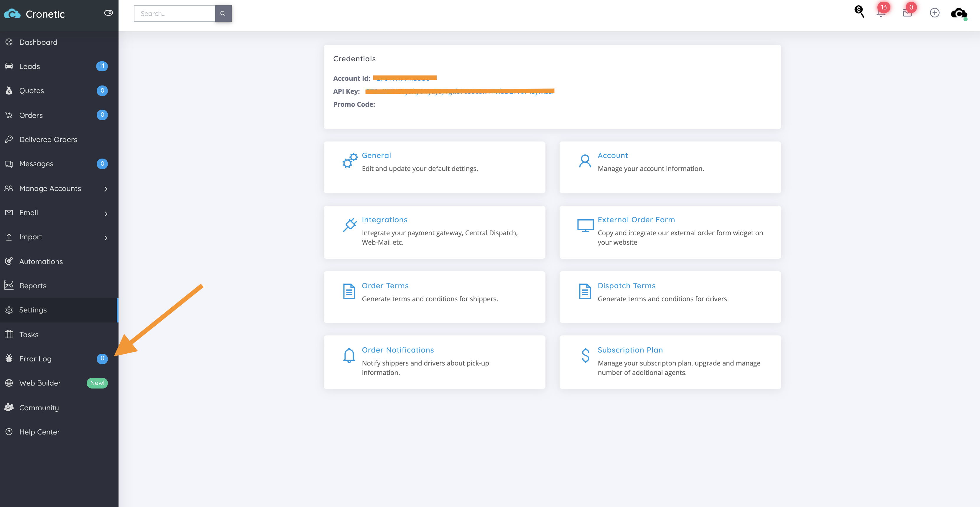Click the Tasks calendar icon
This screenshot has height=507, width=980.
coord(9,334)
